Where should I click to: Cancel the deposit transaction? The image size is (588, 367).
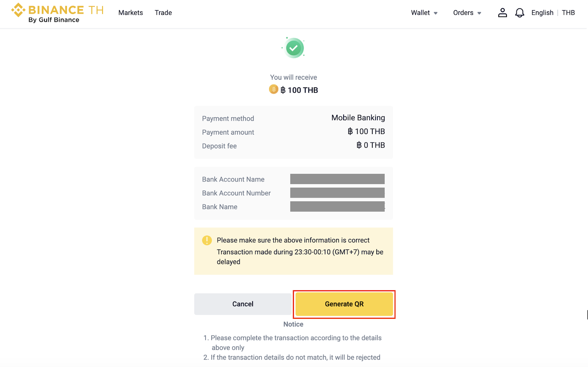coord(243,304)
